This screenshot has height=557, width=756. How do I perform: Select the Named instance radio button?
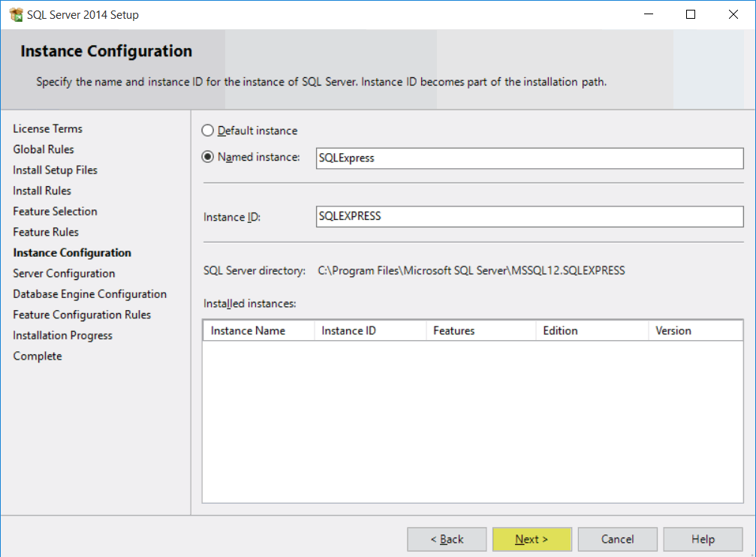click(207, 157)
